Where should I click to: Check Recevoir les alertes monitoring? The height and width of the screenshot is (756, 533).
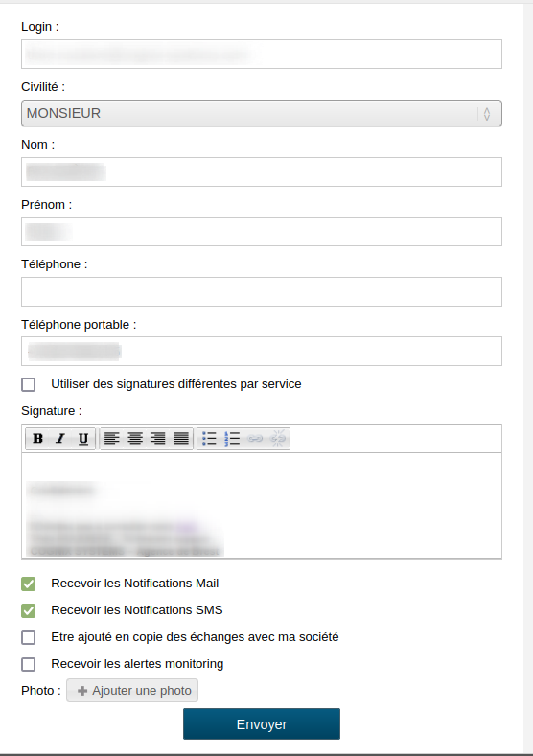point(29,664)
